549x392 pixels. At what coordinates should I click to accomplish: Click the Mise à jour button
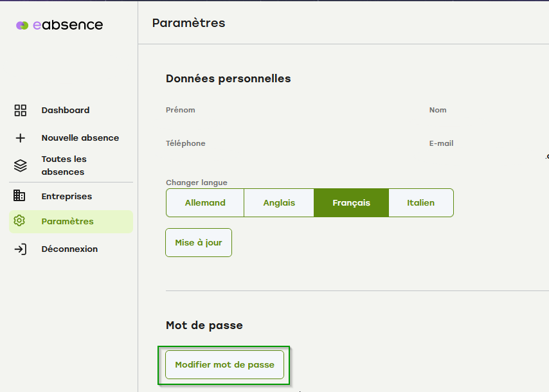[198, 242]
